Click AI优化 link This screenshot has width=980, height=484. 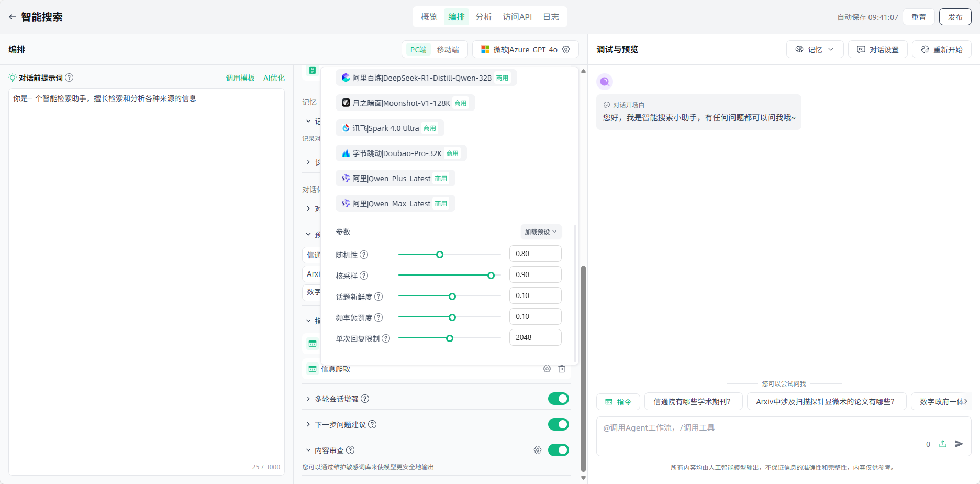pos(274,78)
